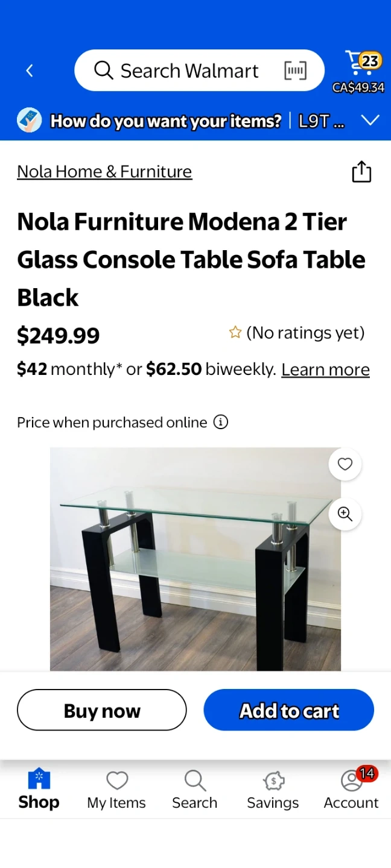
Task: Zoom into the product image
Action: pos(345,514)
